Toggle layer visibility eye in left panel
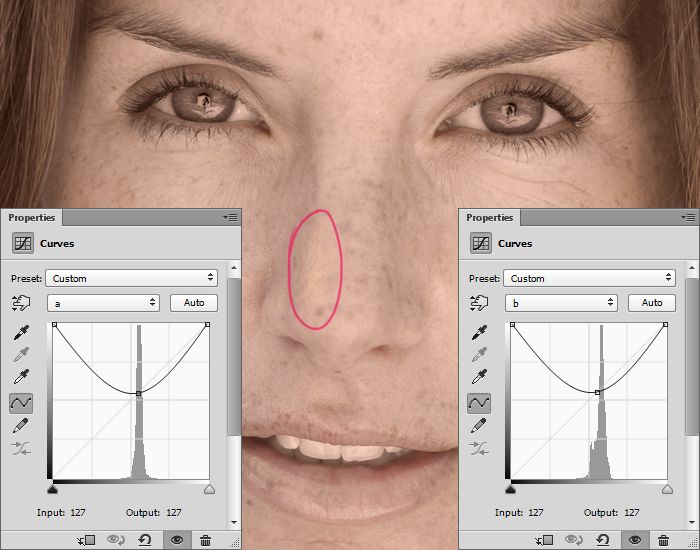The width and height of the screenshot is (700, 550). (x=176, y=540)
